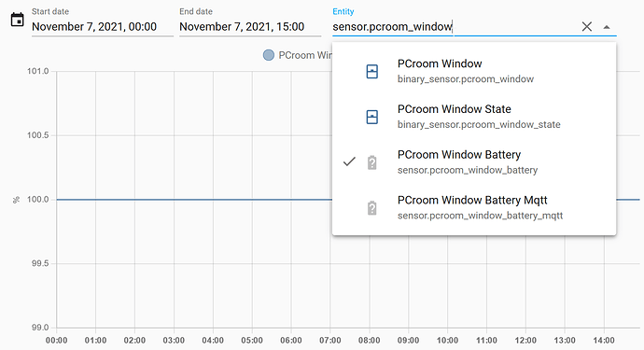Click the PCroom Window Battery Mqtt icon
Image resolution: width=644 pixels, height=350 pixels.
[372, 208]
